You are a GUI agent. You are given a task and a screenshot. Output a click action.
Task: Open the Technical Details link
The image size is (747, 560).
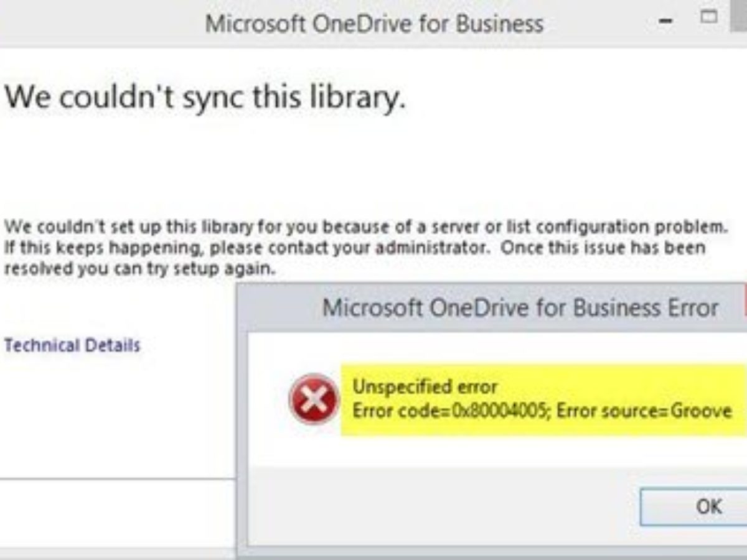(72, 345)
